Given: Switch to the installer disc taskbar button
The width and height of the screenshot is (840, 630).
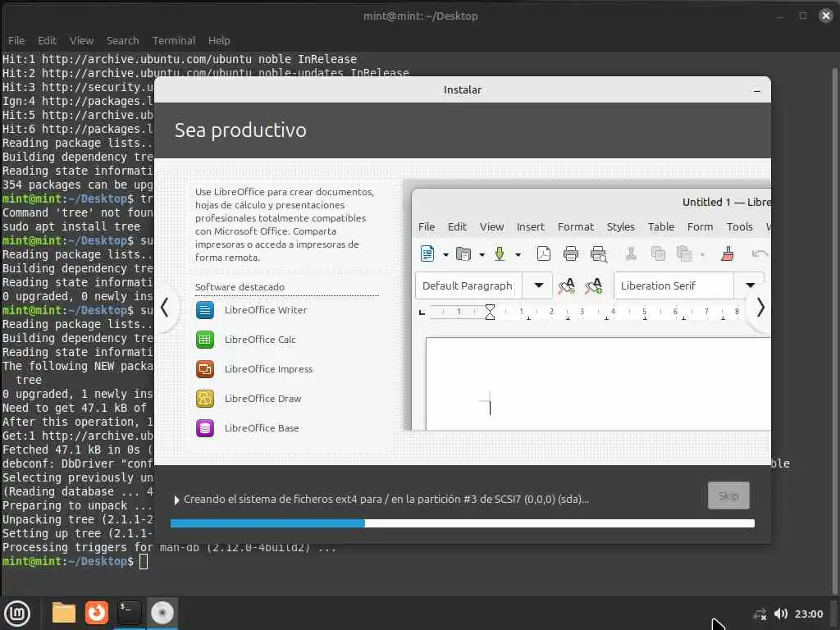Looking at the screenshot, I should 162,613.
